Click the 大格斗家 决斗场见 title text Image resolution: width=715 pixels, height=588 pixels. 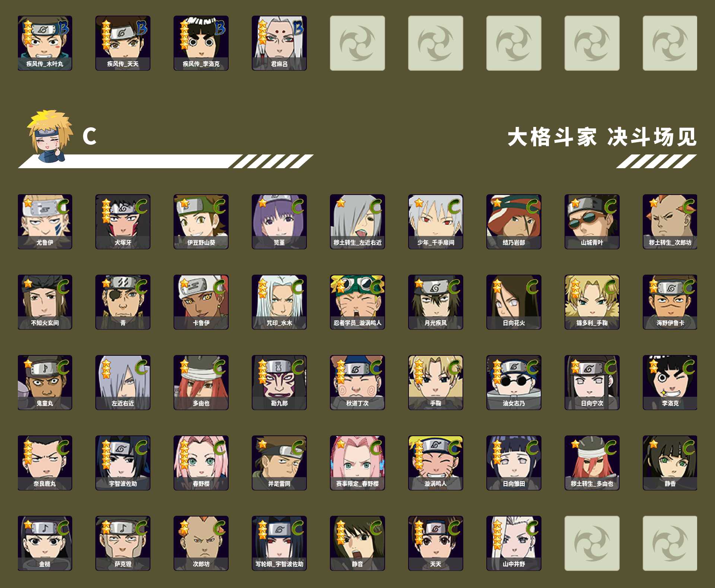tap(602, 137)
